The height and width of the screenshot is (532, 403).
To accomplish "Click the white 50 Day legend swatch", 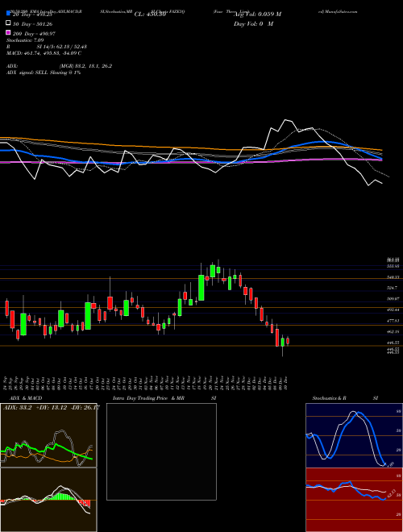I will [x=9, y=23].
